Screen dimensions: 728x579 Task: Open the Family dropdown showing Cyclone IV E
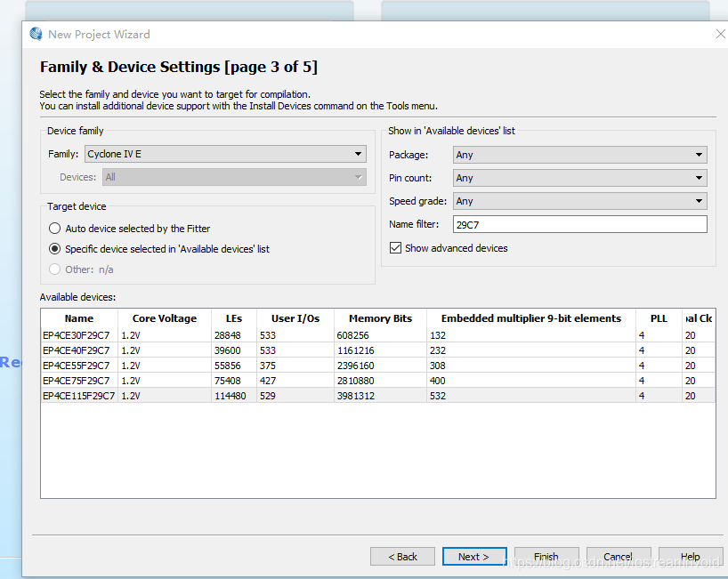point(225,154)
